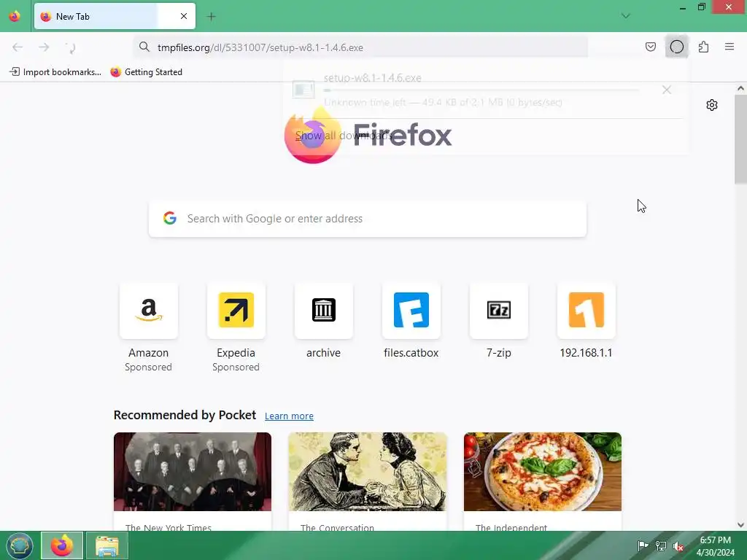Image resolution: width=747 pixels, height=560 pixels.
Task: Open the Getting Started bookmark
Action: tap(147, 72)
